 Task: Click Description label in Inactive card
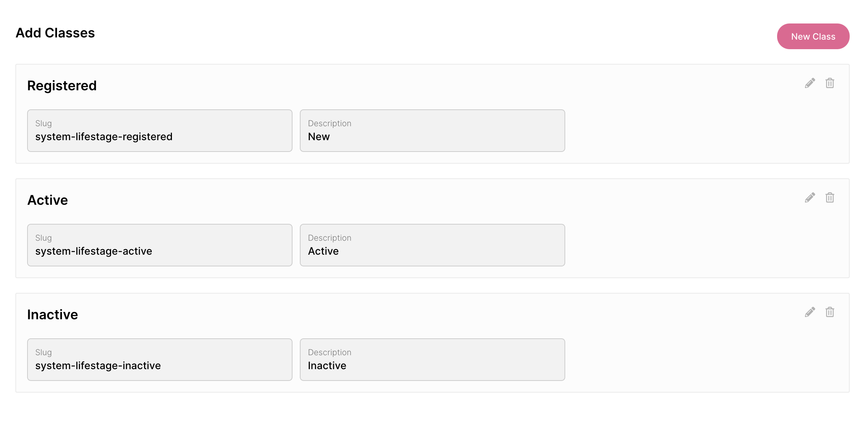pos(330,353)
